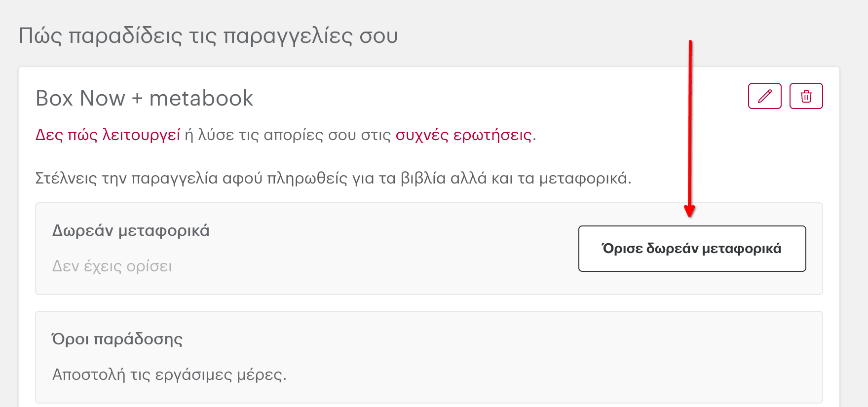Click the pencil edit icon

(x=764, y=96)
